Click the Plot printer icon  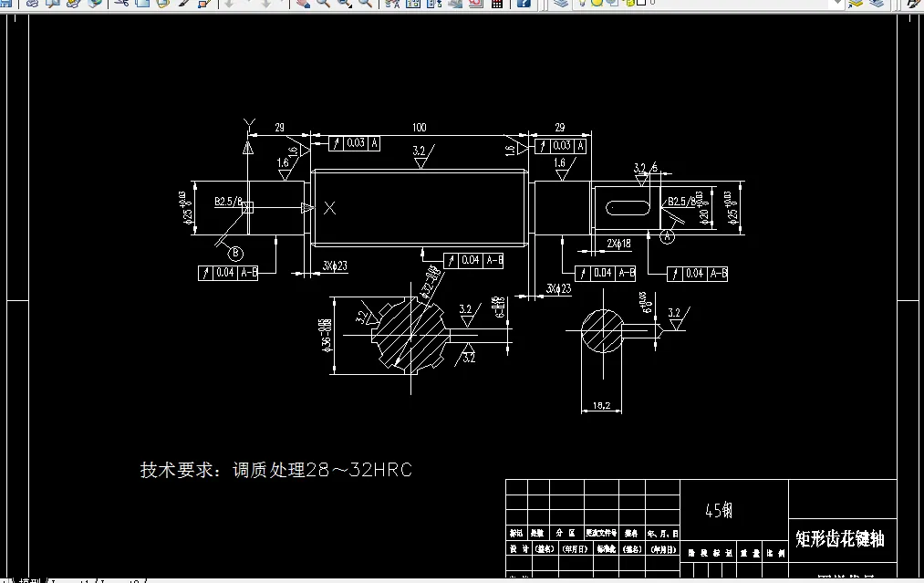pos(32,5)
